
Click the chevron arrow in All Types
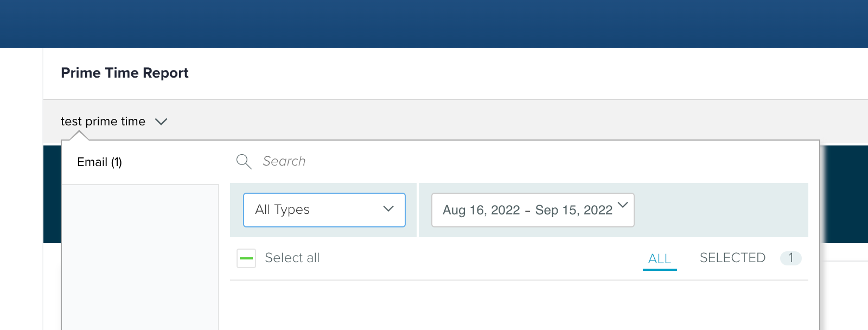[x=388, y=209]
